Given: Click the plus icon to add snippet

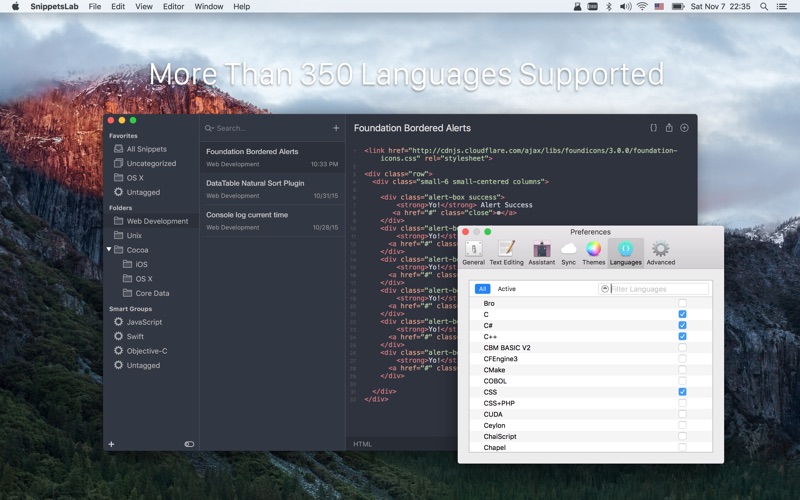Looking at the screenshot, I should tap(336, 128).
